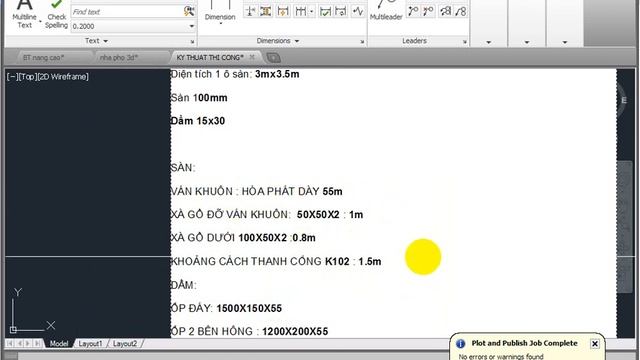Click the first dimension break icon

(x=250, y=11)
